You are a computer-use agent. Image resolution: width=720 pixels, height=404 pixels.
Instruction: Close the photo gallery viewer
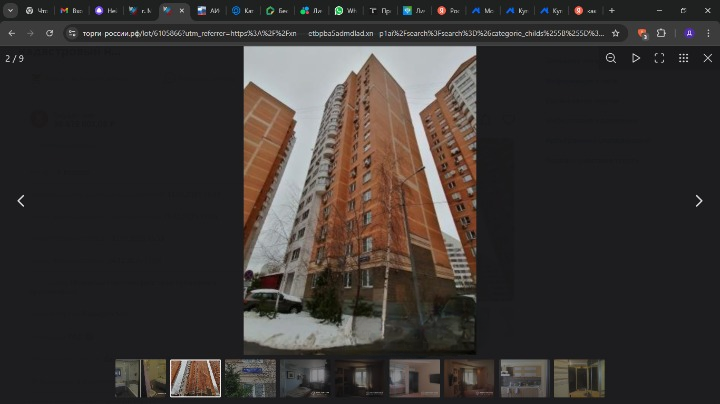point(708,58)
